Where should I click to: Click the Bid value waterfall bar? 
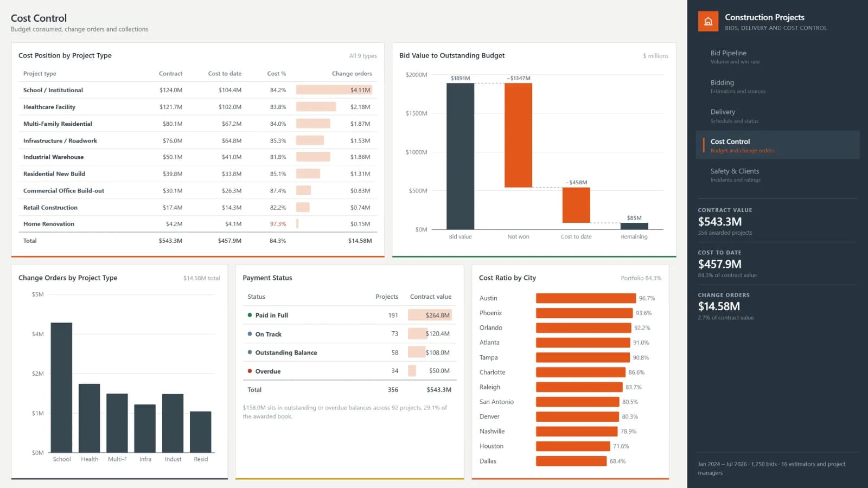[x=461, y=156]
